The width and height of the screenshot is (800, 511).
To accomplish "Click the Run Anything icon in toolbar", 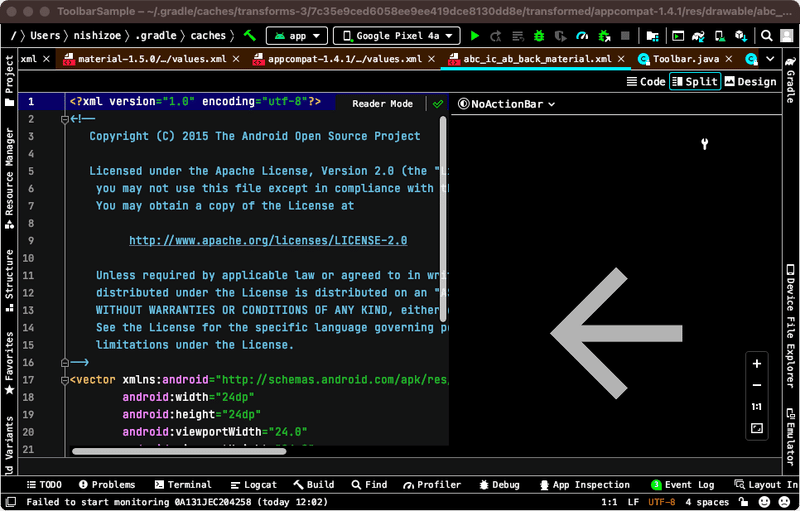I will click(678, 36).
